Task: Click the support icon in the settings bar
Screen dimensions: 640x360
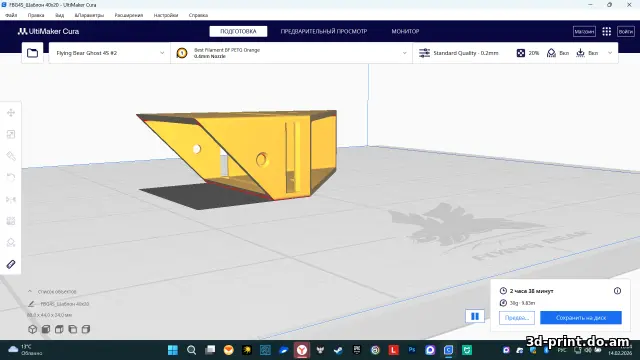Action: point(551,53)
